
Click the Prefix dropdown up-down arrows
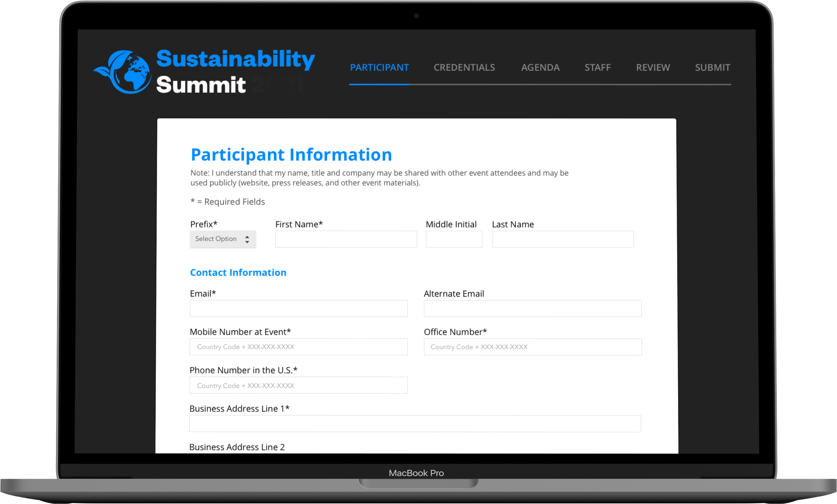pos(247,239)
